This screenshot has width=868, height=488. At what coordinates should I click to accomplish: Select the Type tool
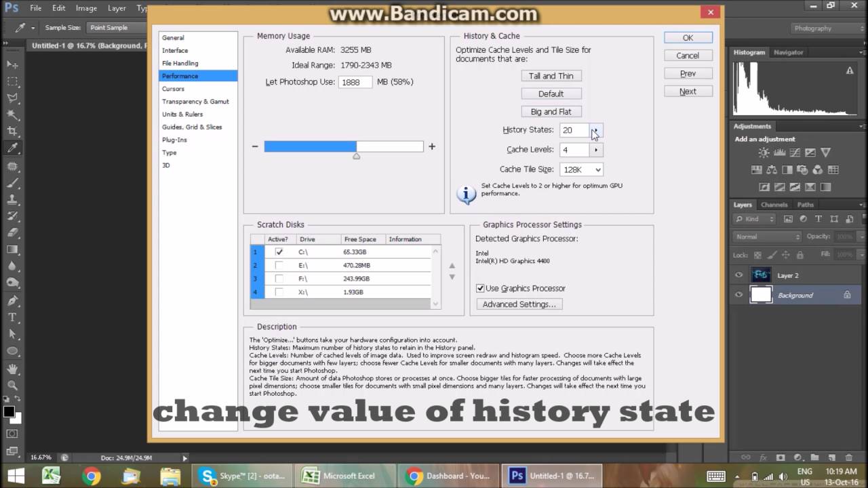pyautogui.click(x=12, y=317)
